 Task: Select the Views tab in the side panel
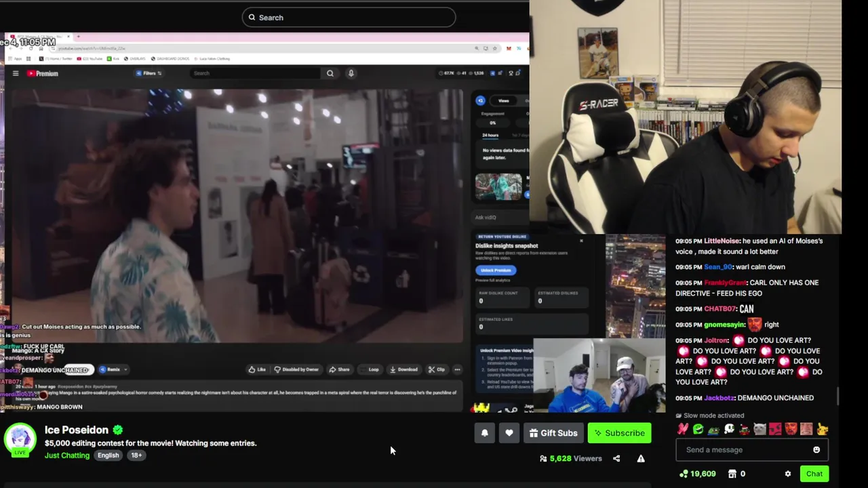coord(503,101)
